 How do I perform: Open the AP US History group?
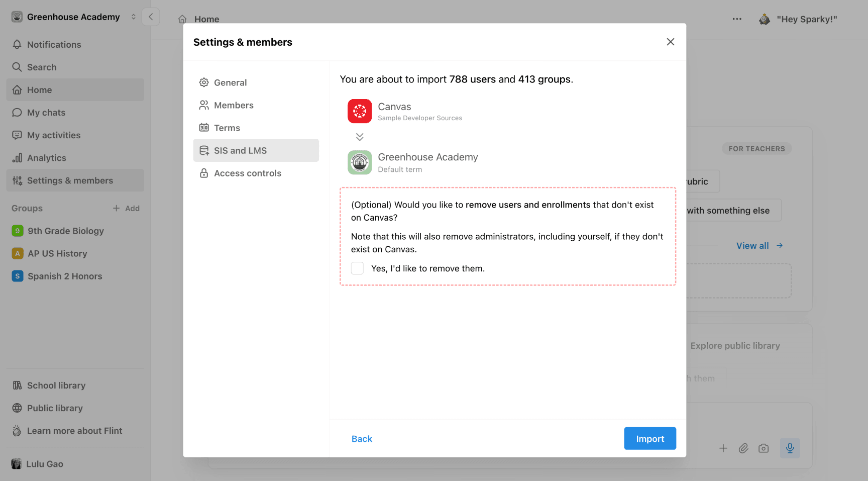(x=75, y=253)
